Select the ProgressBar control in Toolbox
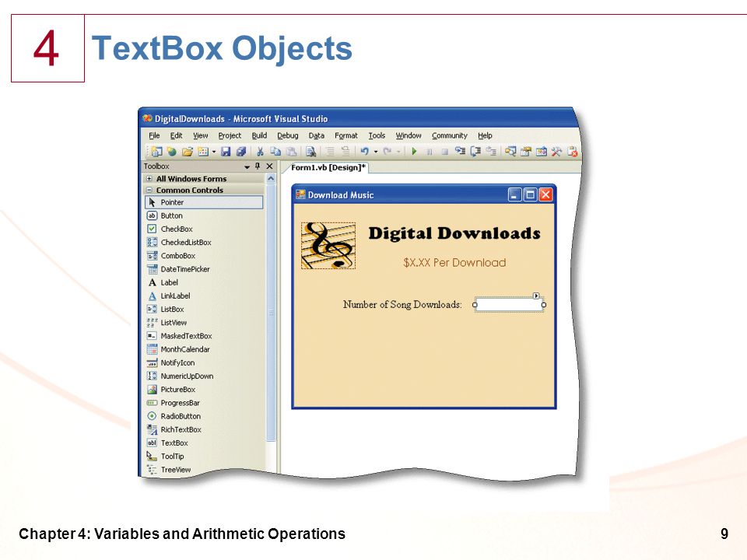The height and width of the screenshot is (560, 747). point(204,403)
